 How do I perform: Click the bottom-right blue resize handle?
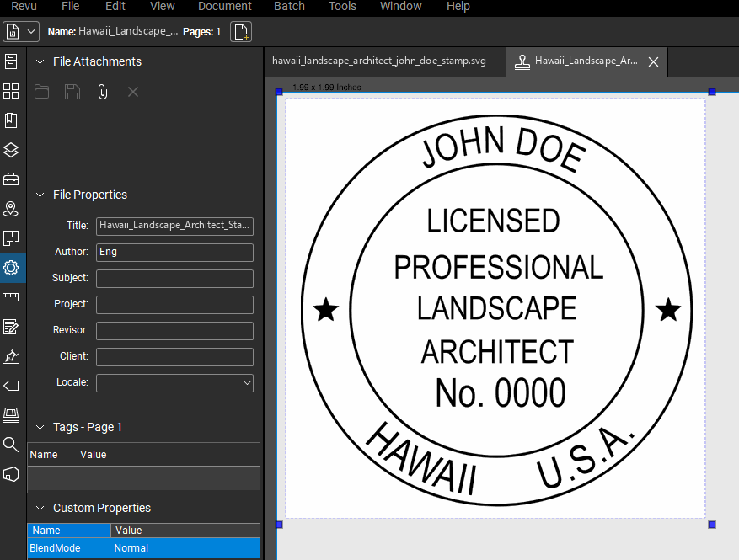pyautogui.click(x=712, y=525)
